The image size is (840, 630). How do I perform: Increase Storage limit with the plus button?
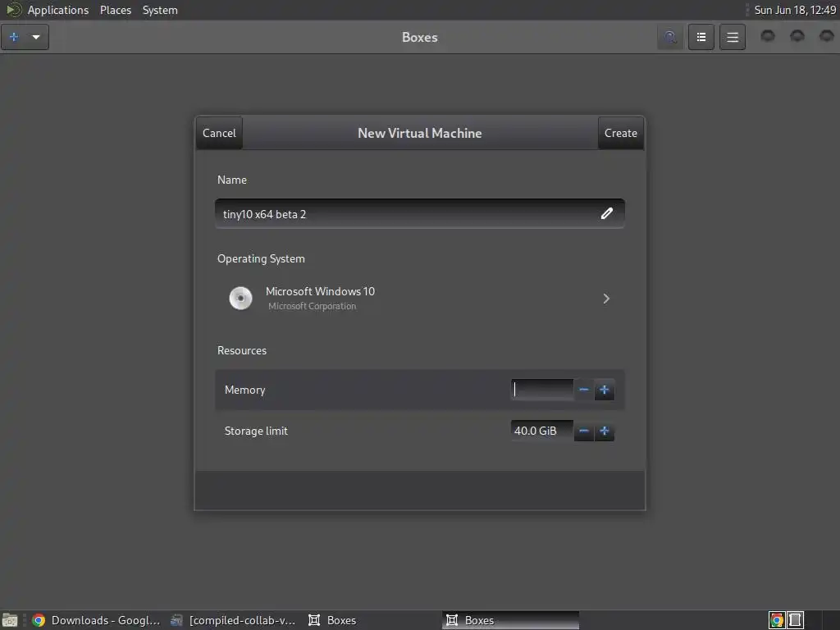pos(605,431)
